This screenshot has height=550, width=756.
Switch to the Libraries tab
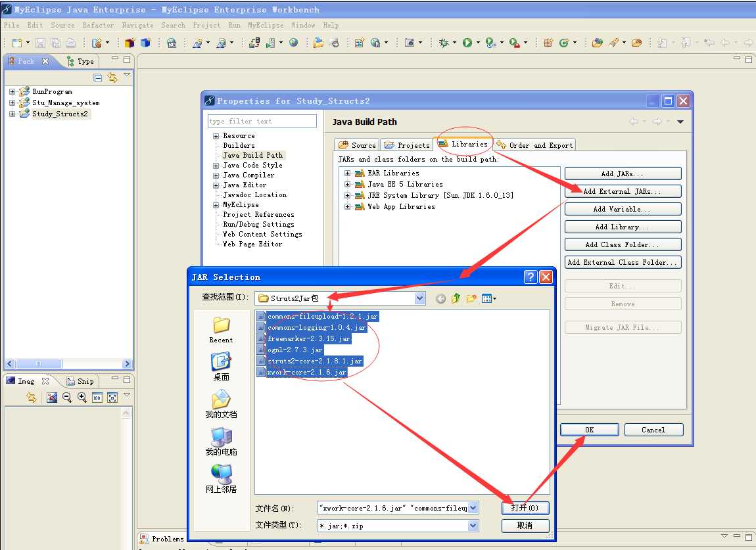463,144
